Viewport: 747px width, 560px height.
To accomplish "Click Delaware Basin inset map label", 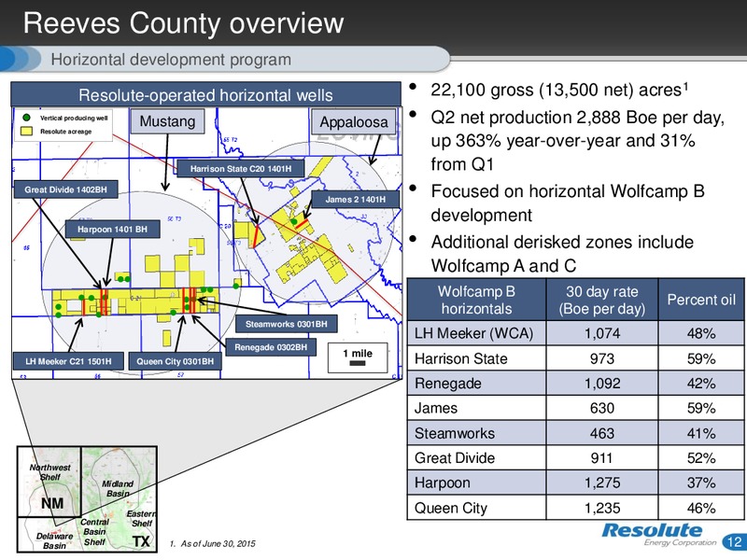I will coord(55,541).
